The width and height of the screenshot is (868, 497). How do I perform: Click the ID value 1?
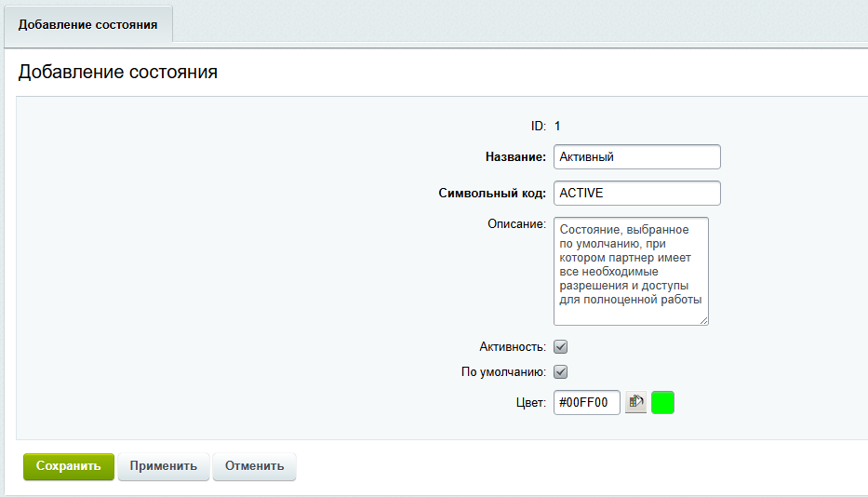(557, 126)
